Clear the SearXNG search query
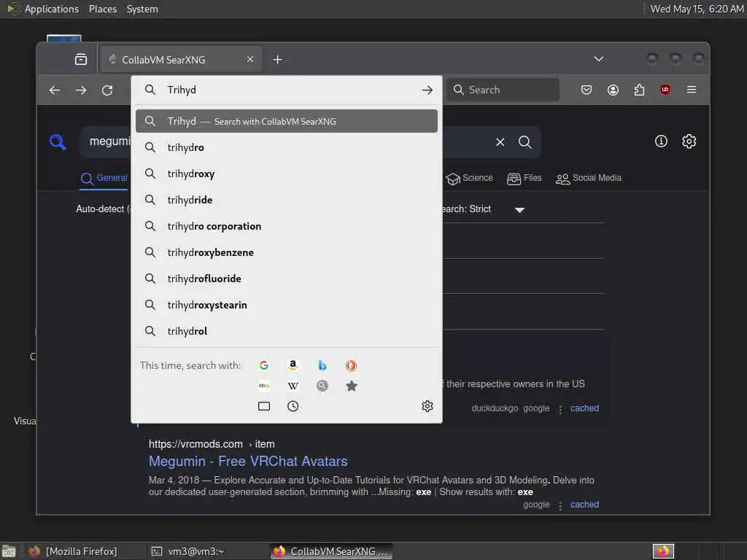Viewport: 747px width, 560px height. pos(500,142)
